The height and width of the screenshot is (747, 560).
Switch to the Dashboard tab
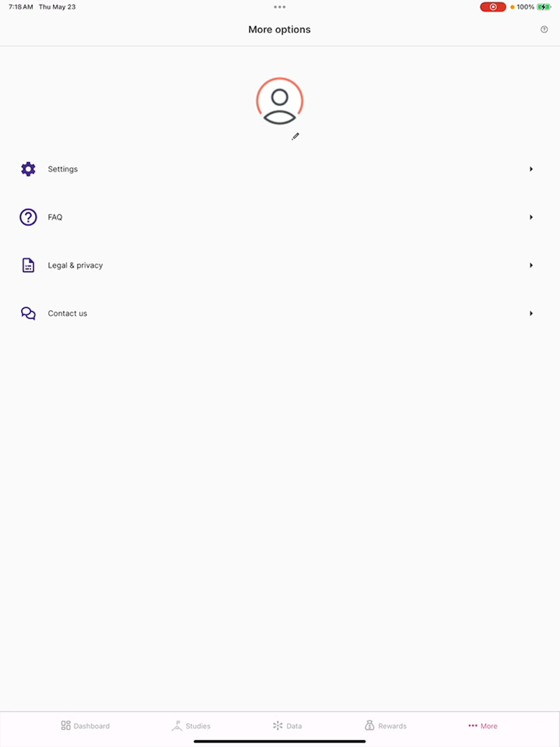(x=85, y=726)
